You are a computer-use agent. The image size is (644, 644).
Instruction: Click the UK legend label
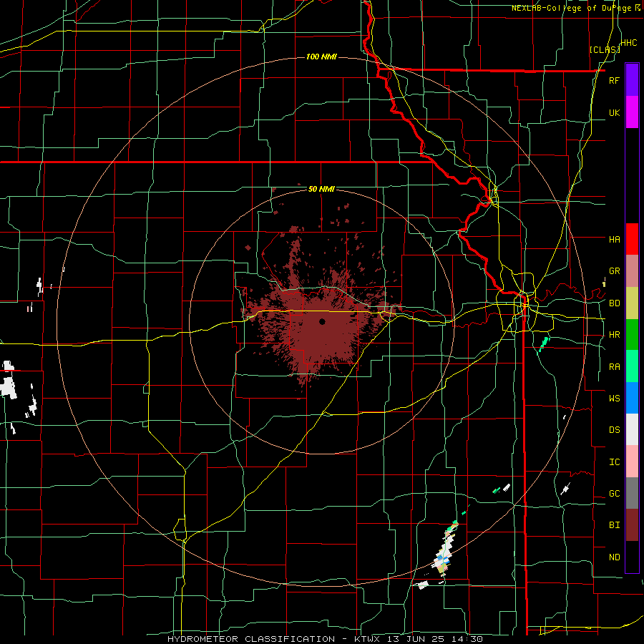614,112
